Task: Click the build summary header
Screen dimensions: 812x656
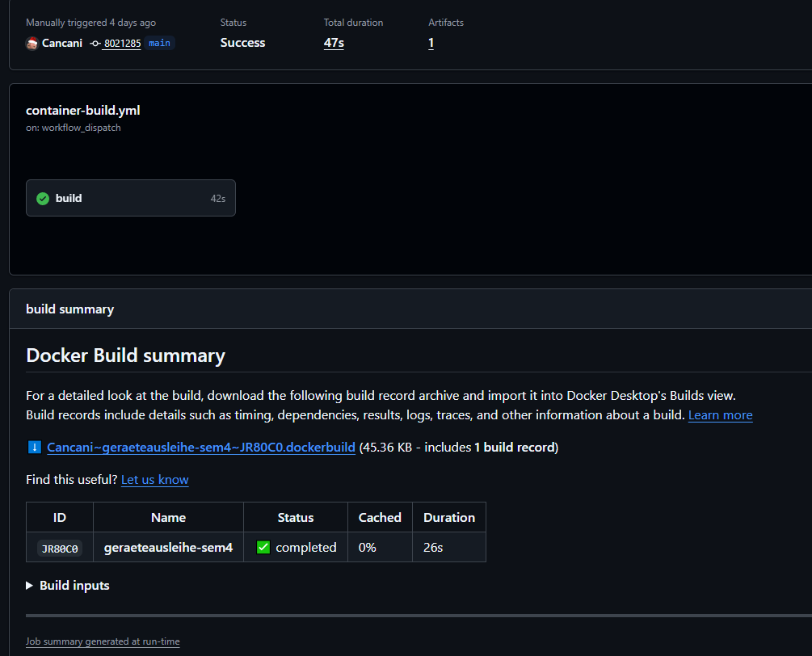Action: click(70, 309)
